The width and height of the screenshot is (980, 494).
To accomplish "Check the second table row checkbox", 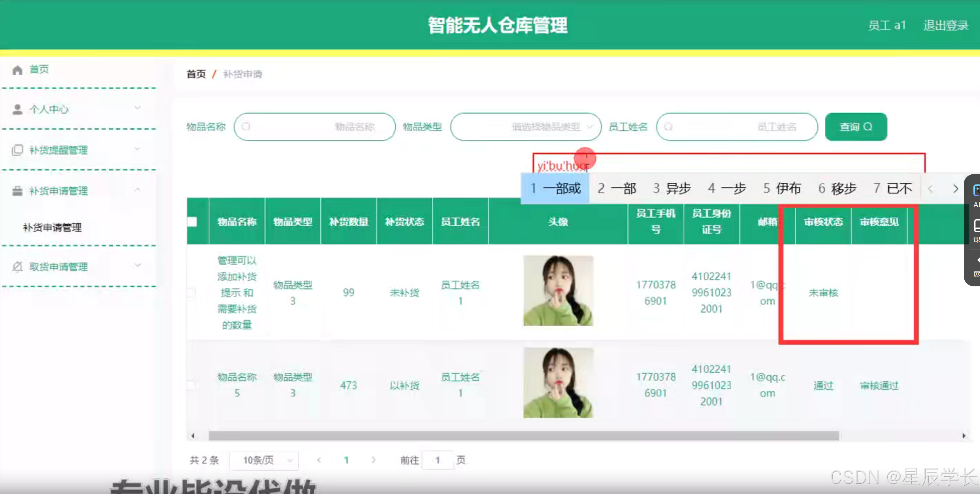I will tap(191, 385).
